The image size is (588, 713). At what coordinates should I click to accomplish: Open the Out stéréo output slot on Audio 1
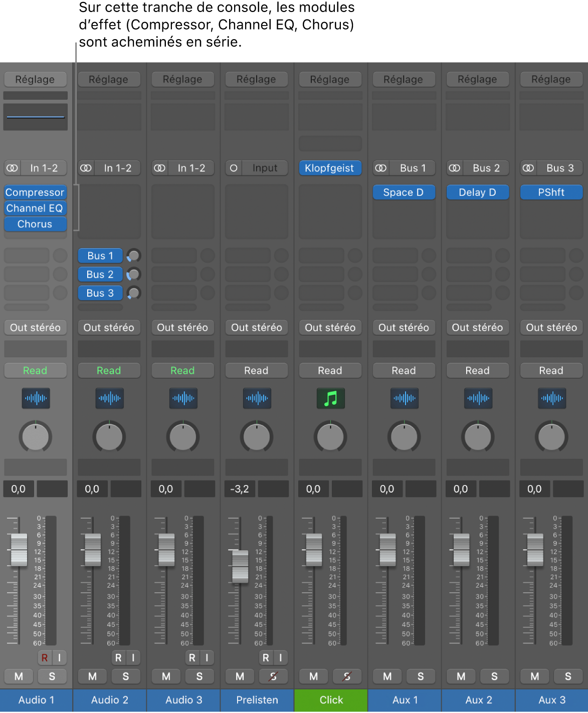35,327
